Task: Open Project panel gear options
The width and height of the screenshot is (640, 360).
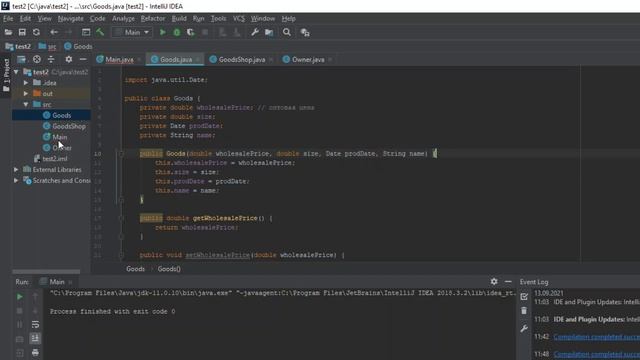Action: (69, 60)
